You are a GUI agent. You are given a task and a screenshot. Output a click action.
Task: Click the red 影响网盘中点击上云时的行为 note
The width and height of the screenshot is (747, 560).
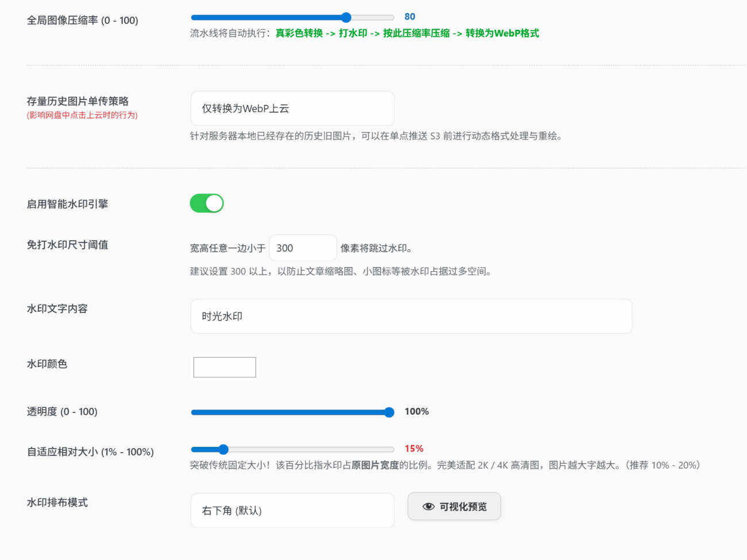click(x=82, y=115)
